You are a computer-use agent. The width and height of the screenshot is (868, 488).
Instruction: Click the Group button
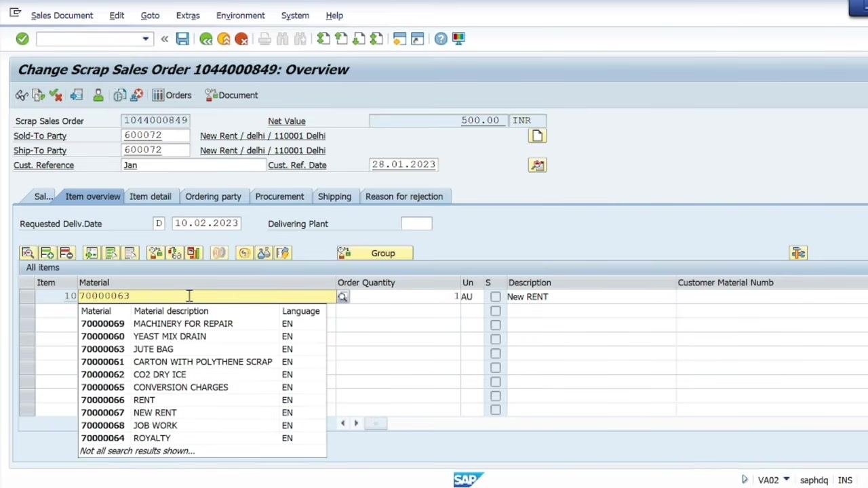pyautogui.click(x=374, y=253)
